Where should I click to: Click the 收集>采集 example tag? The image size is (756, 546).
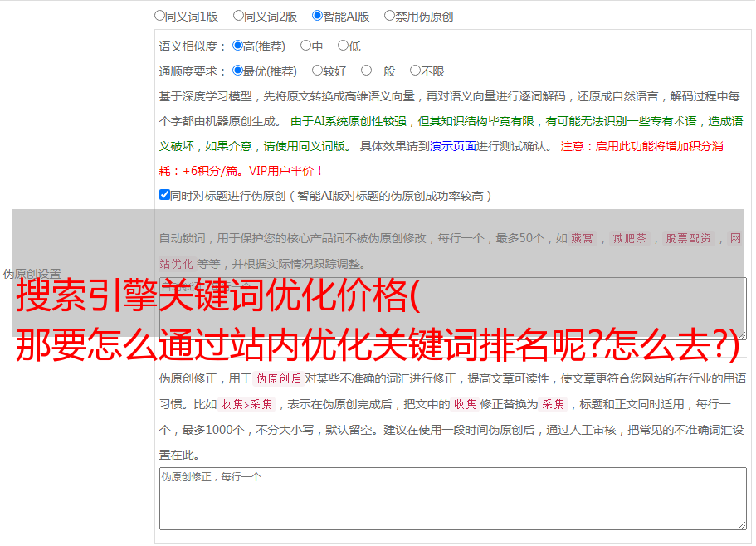pyautogui.click(x=246, y=404)
